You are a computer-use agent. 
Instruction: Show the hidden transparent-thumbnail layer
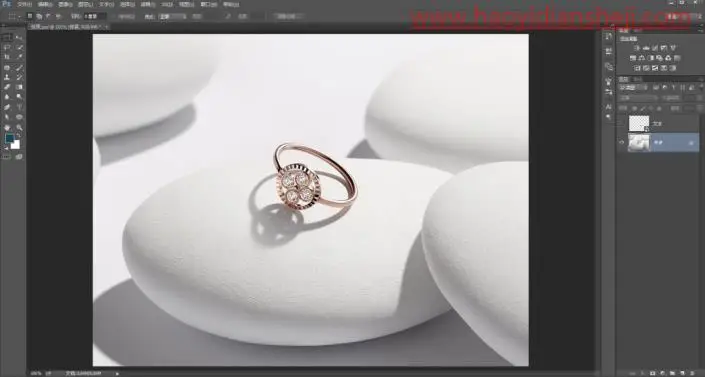click(622, 123)
